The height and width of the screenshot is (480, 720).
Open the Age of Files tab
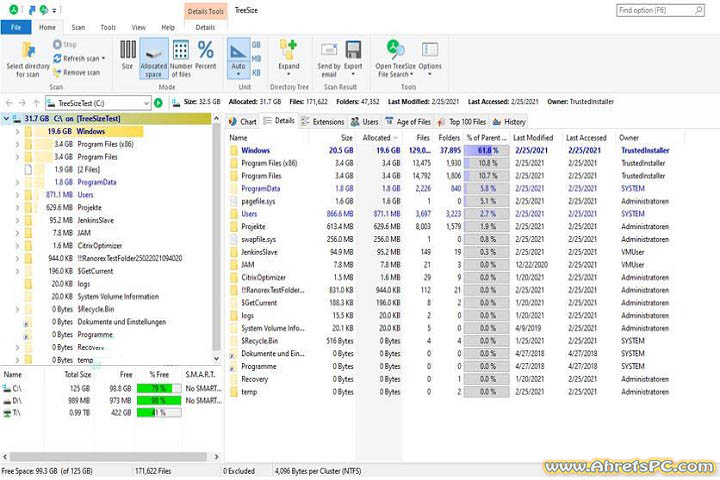(408, 121)
